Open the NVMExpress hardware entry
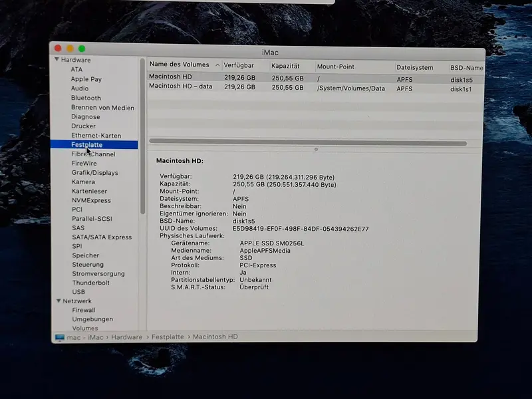 coord(91,200)
